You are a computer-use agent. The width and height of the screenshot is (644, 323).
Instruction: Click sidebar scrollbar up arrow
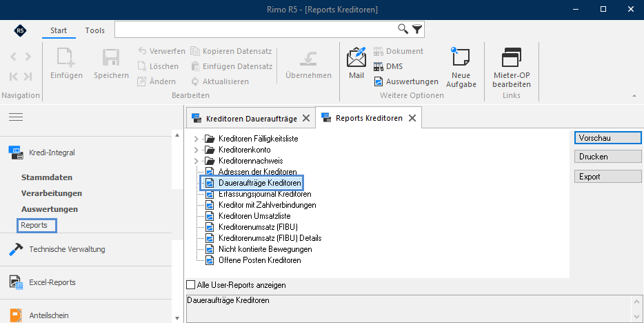(177, 135)
